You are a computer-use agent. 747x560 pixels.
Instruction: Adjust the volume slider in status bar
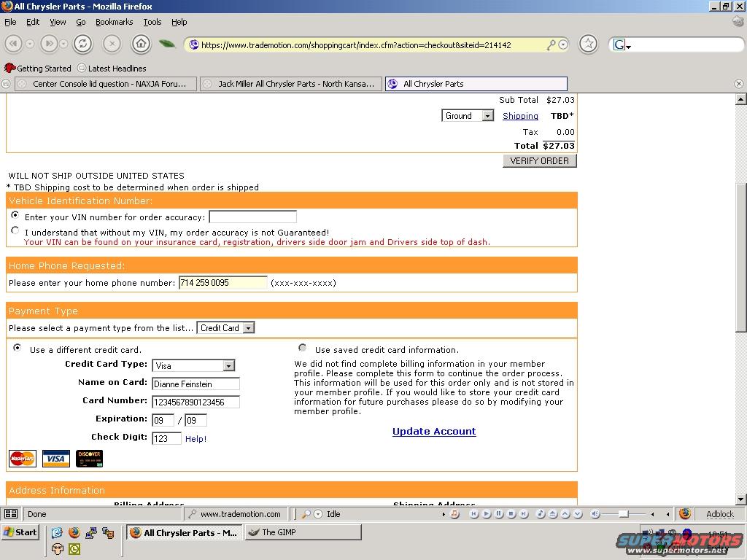pyautogui.click(x=623, y=514)
